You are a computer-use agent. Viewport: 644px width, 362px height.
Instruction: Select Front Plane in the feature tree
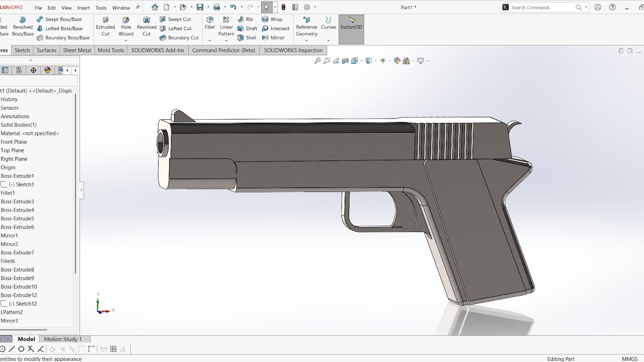[14, 142]
